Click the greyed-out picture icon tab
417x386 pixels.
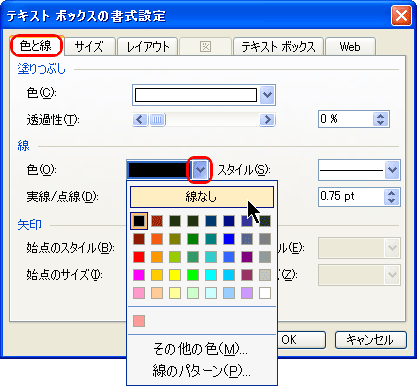205,47
